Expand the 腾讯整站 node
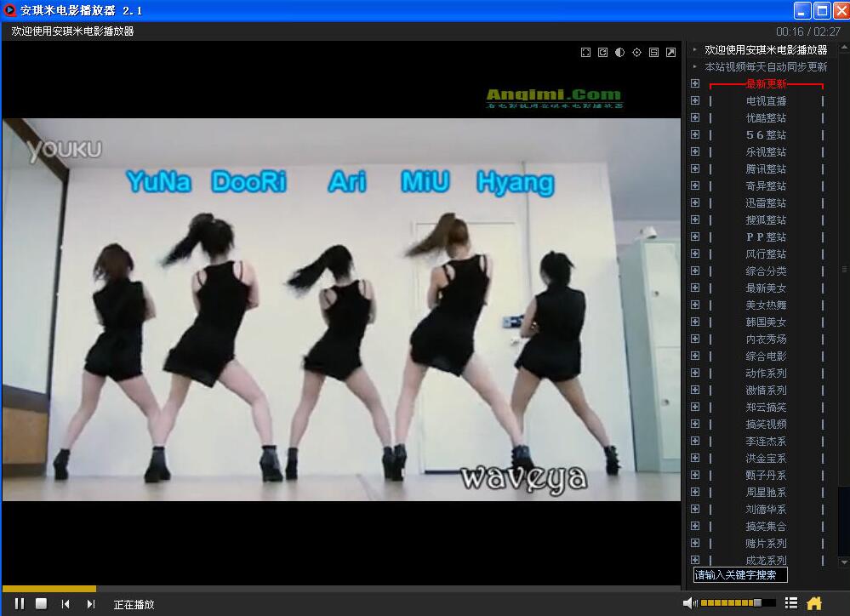 click(x=695, y=168)
